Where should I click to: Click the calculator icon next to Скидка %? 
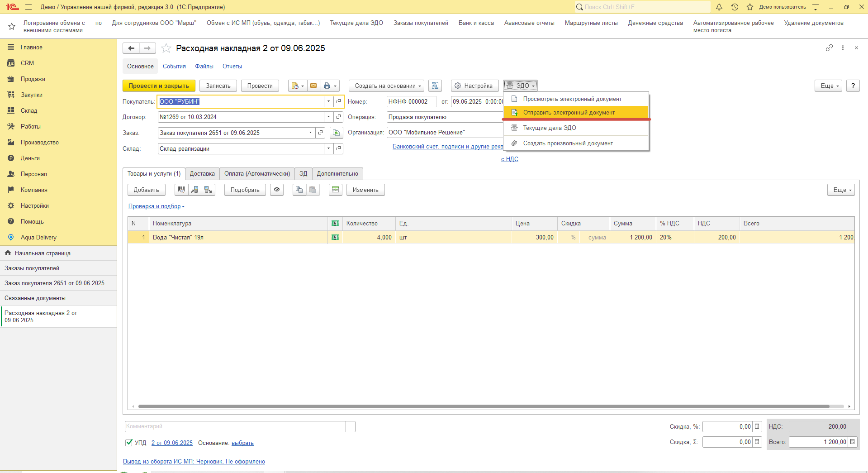[x=757, y=426]
